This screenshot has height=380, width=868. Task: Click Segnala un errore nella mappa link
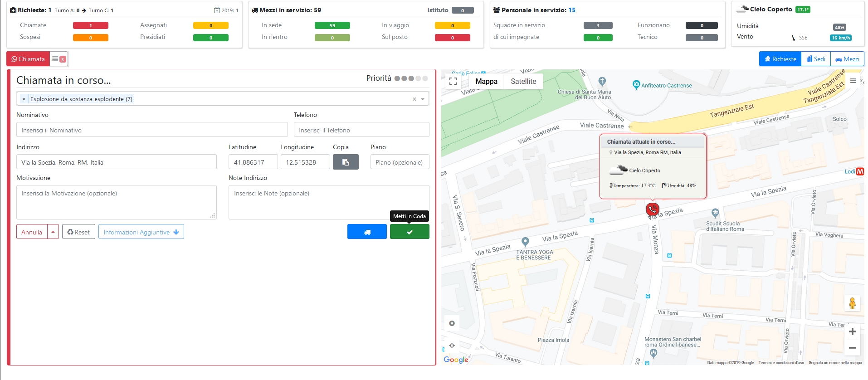coord(835,363)
